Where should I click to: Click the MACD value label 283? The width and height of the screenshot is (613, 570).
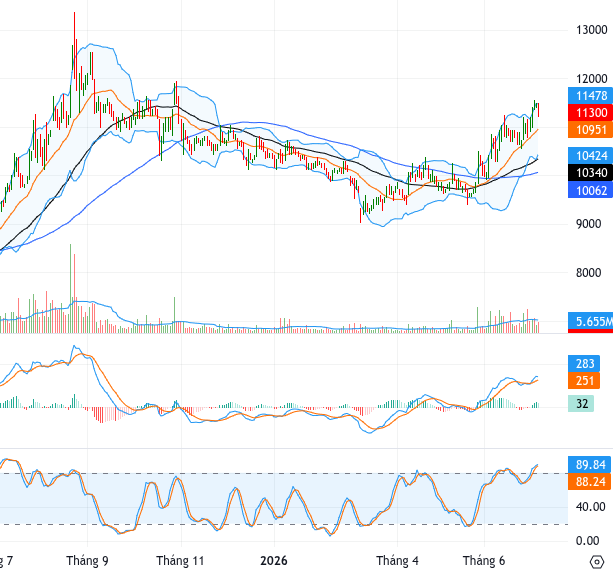click(584, 364)
